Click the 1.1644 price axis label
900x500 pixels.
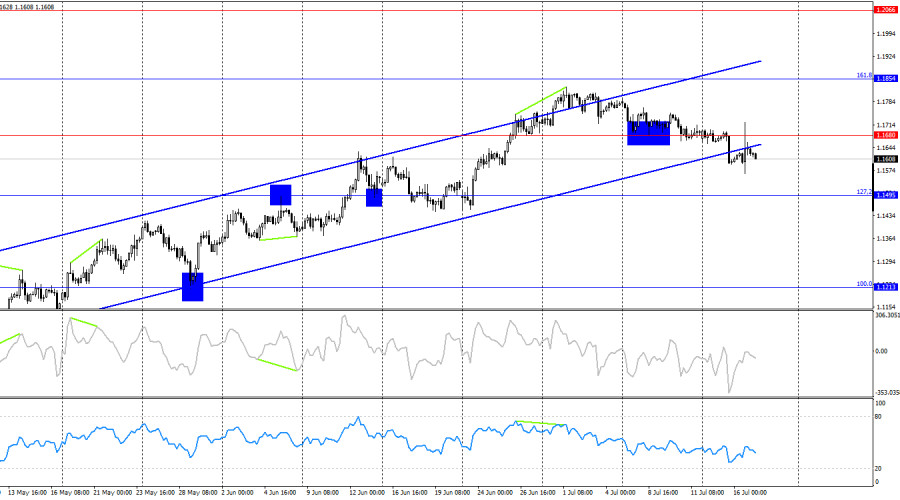coord(886,148)
